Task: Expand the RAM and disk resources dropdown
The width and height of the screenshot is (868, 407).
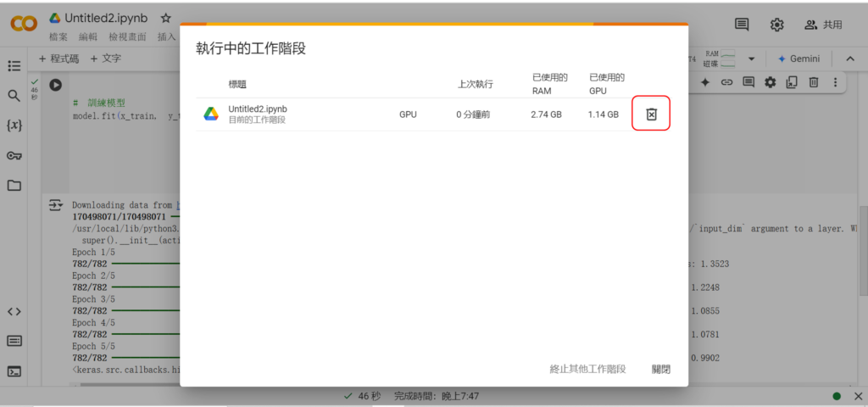Action: (x=751, y=59)
